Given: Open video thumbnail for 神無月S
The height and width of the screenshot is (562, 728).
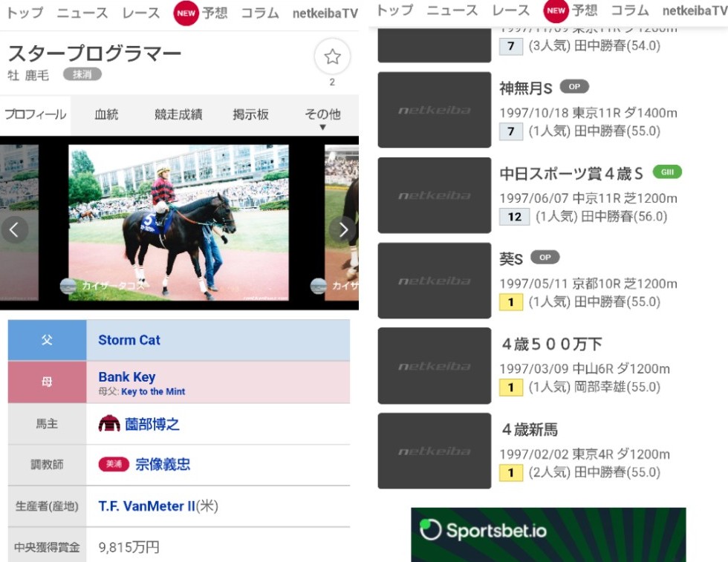Looking at the screenshot, I should 434,110.
